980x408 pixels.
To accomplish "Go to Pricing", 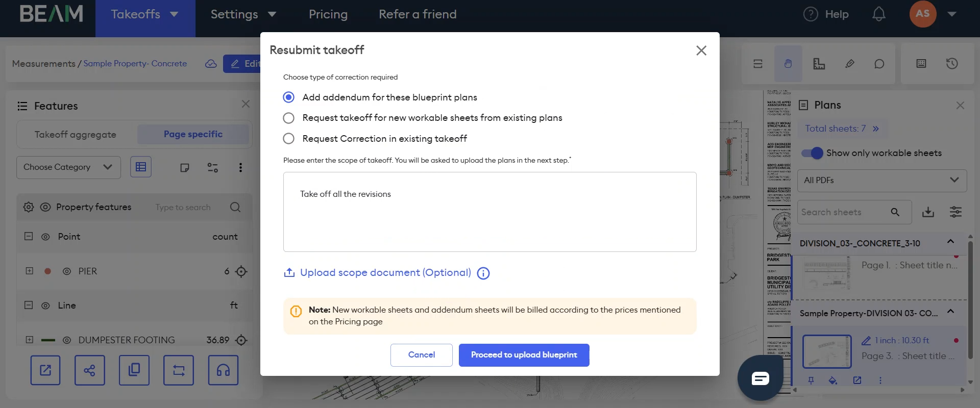I will click(328, 14).
